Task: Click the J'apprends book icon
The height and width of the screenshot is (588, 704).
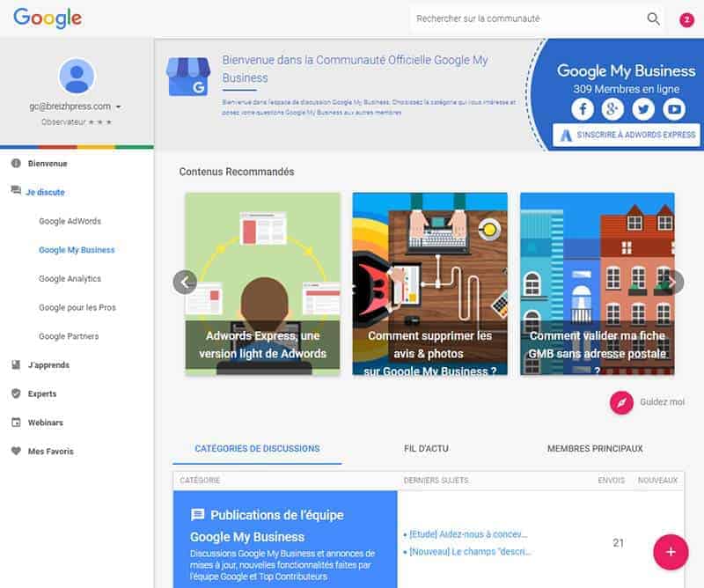Action: tap(16, 364)
